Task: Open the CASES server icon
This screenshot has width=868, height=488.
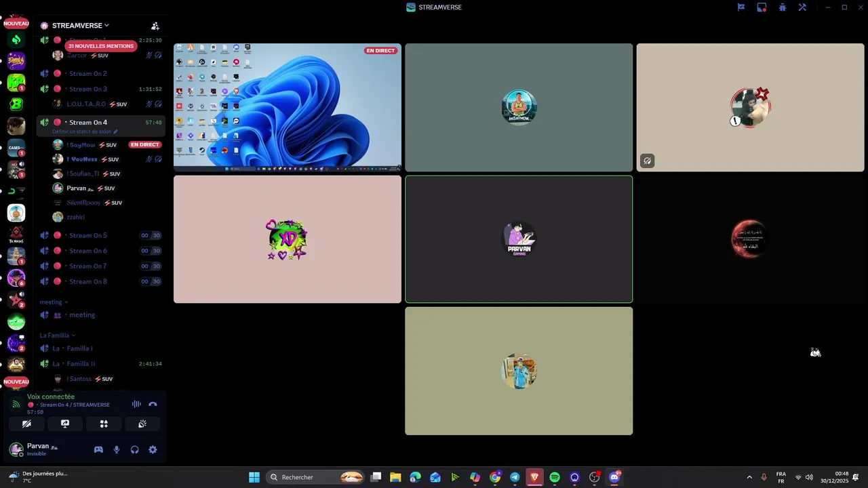Action: point(16,148)
